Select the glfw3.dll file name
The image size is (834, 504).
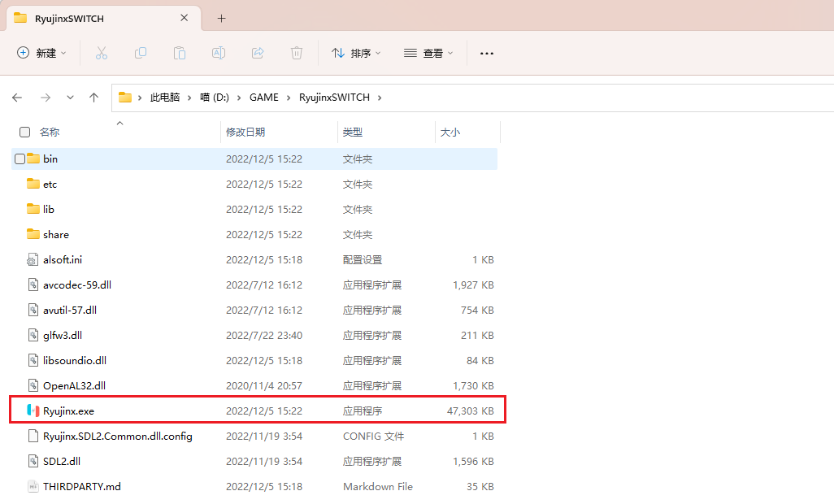pyautogui.click(x=63, y=336)
